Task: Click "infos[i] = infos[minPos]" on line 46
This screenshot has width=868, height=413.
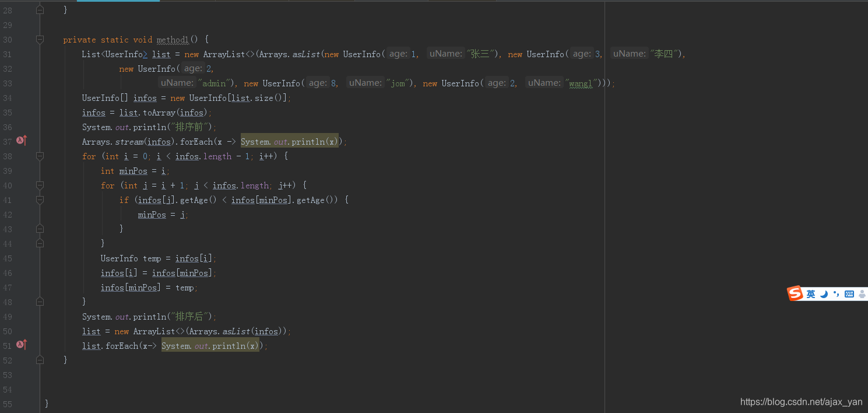Action: point(157,273)
